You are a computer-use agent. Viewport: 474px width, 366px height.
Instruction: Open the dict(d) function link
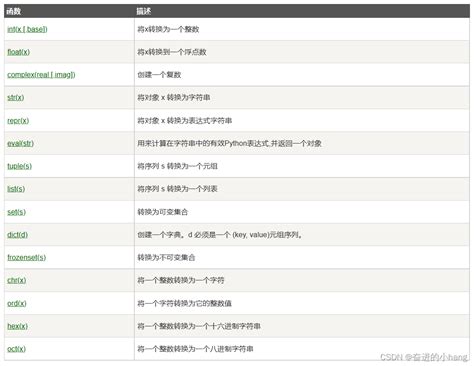(18, 234)
